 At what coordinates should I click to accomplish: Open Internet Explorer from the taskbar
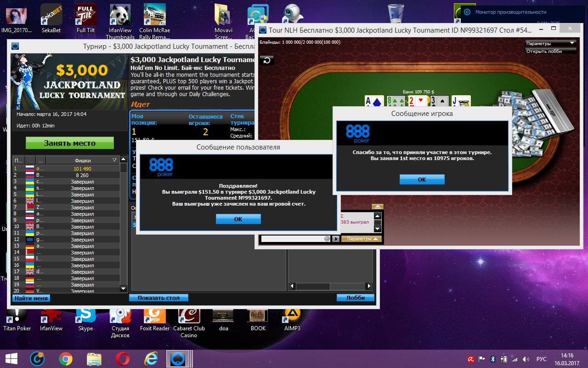click(x=151, y=359)
